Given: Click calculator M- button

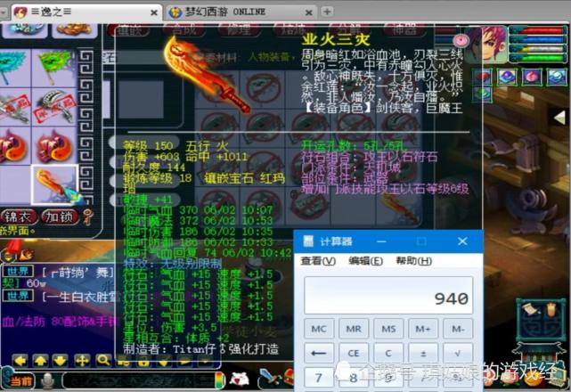Looking at the screenshot, I should coord(458,329).
